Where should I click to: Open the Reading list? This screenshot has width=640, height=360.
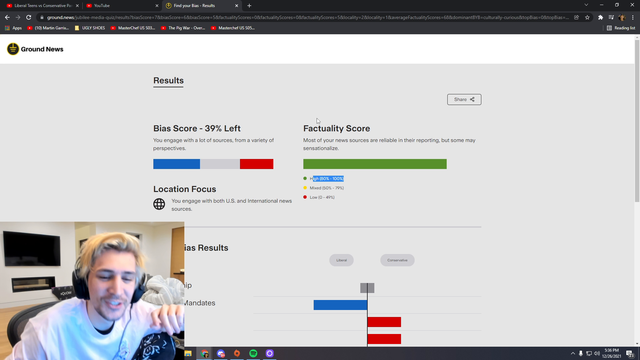621,28
